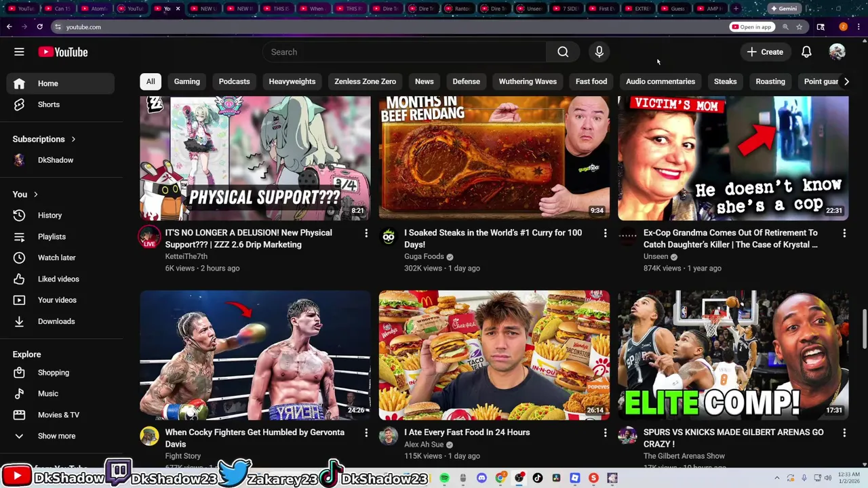868x488 pixels.
Task: Open DkShadow subscription channel
Action: pyautogui.click(x=61, y=160)
